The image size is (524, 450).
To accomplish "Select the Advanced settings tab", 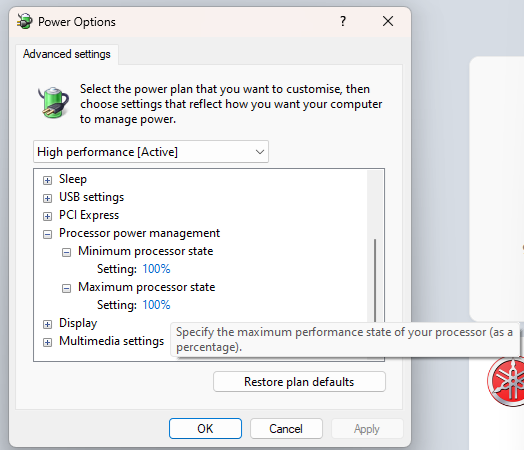I will tap(67, 54).
